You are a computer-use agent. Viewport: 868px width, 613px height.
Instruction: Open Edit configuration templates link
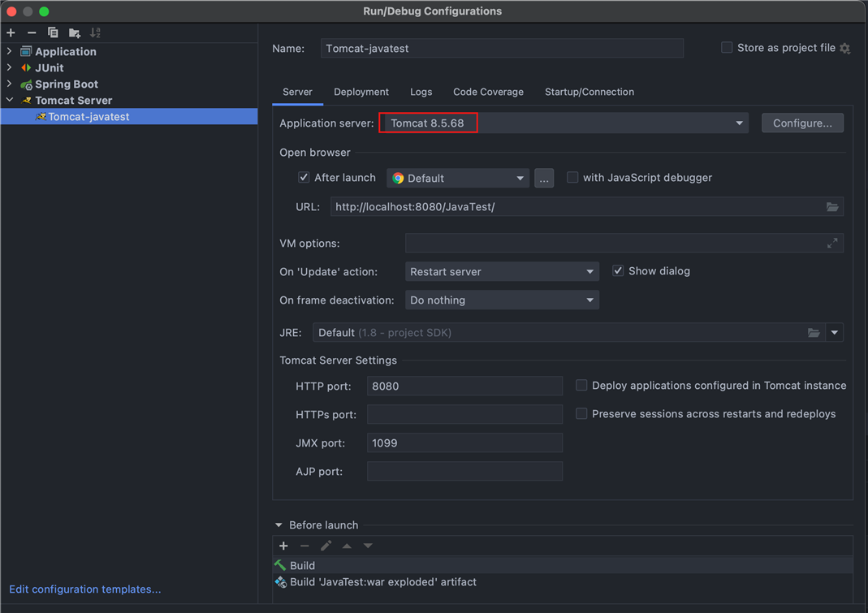pos(85,589)
